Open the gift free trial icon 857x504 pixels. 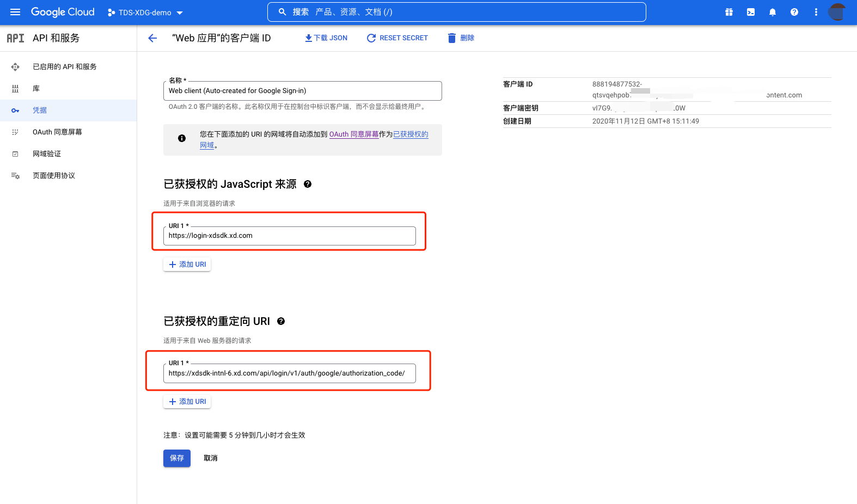point(729,12)
